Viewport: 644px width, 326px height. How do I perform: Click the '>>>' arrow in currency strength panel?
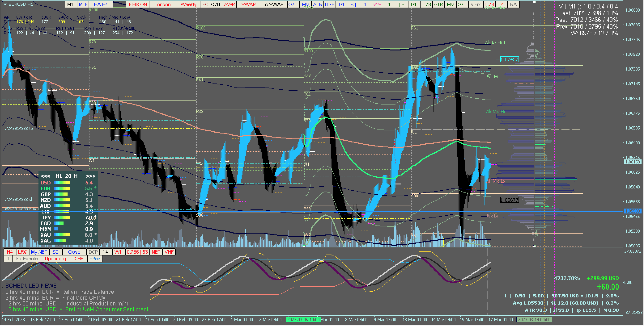[91, 176]
